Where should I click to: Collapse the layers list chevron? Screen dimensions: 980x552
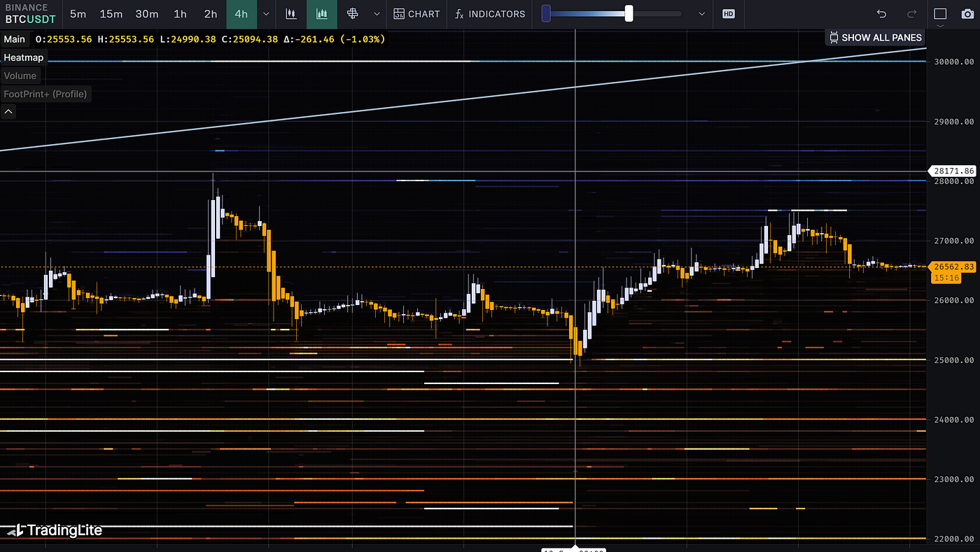[8, 111]
